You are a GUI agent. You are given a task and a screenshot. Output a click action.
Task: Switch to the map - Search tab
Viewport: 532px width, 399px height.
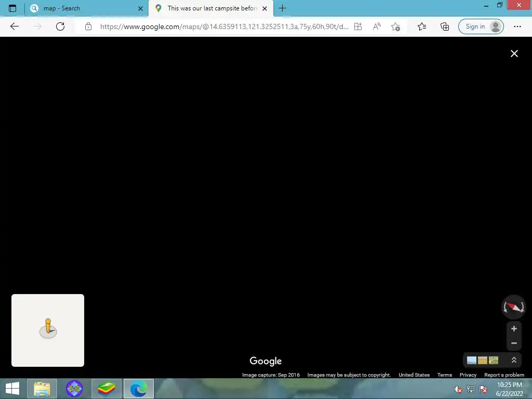coord(87,8)
